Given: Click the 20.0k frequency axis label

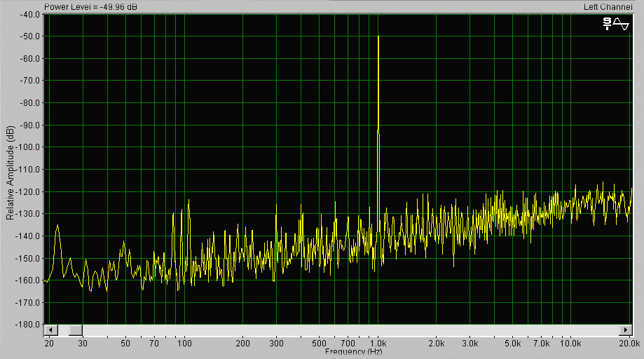Looking at the screenshot, I should [629, 344].
